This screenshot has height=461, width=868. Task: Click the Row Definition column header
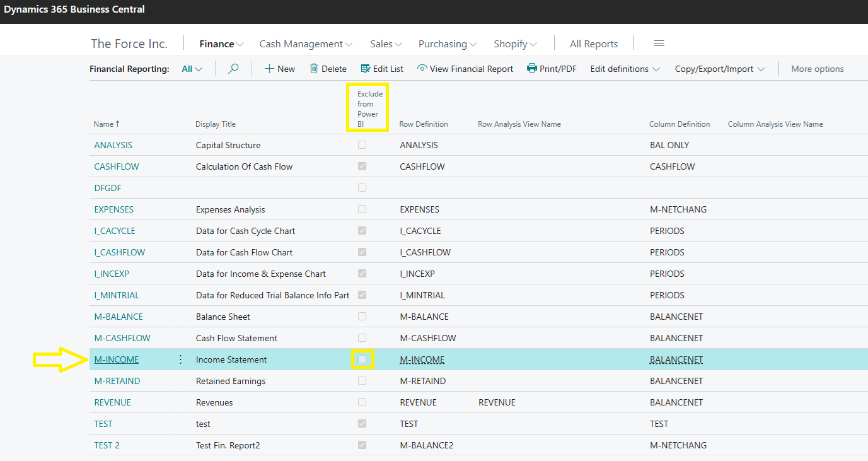pos(424,124)
